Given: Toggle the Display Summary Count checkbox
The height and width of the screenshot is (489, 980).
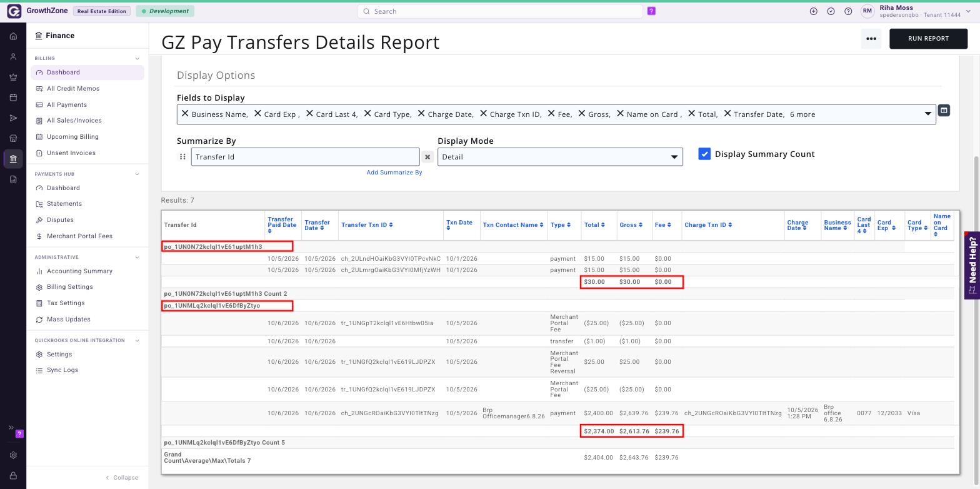Looking at the screenshot, I should click(704, 154).
